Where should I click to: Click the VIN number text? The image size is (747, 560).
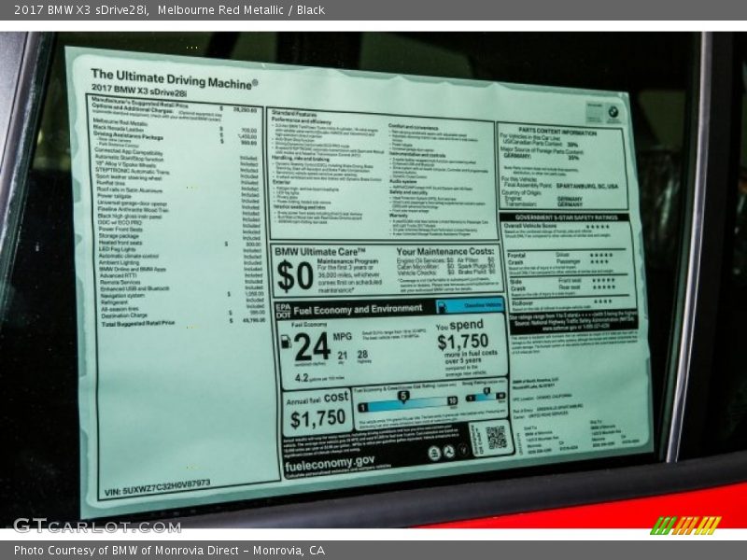point(157,487)
